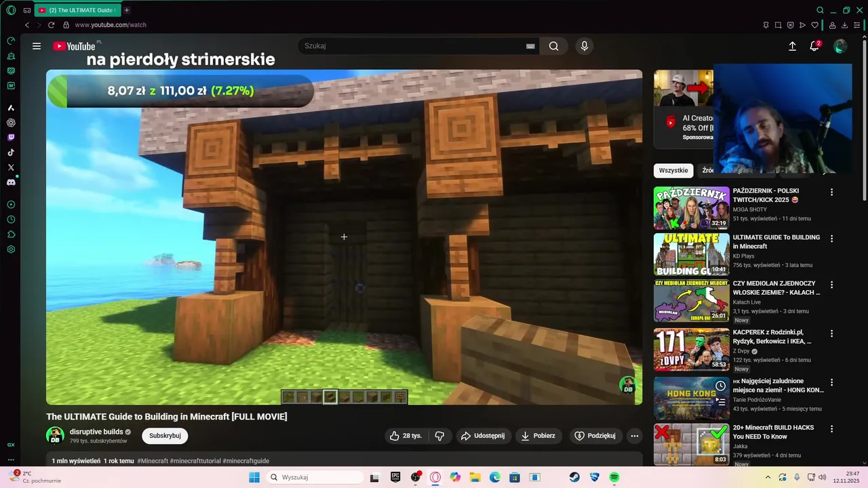
Task: Click the site info lock icon
Action: pyautogui.click(x=66, y=25)
